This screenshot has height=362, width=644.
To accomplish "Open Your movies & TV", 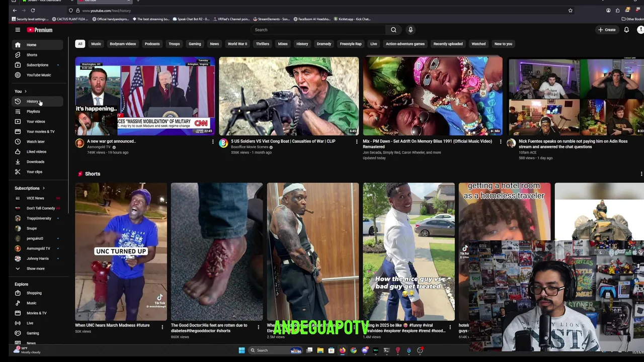I will pos(38,131).
